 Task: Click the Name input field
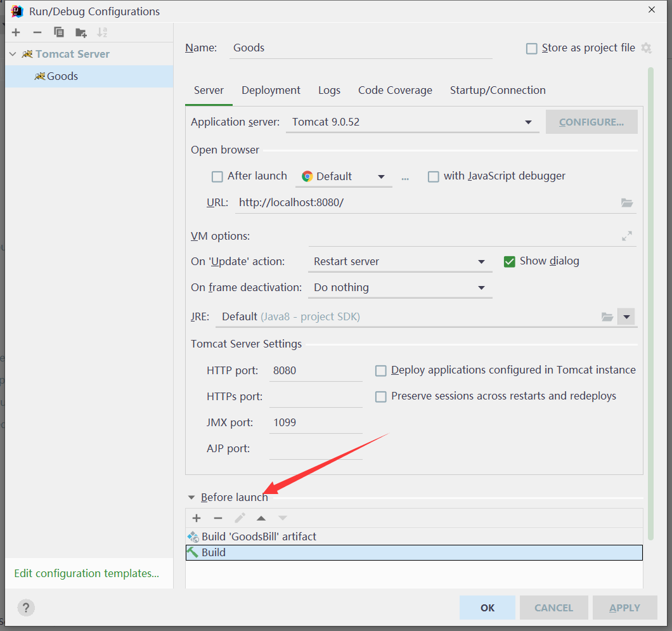click(361, 48)
